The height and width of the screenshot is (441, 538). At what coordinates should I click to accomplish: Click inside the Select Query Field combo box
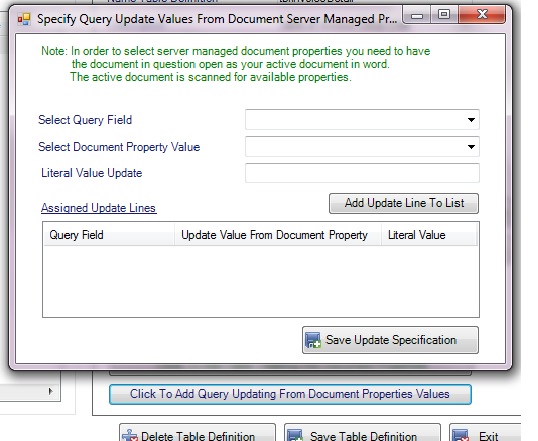[362, 120]
